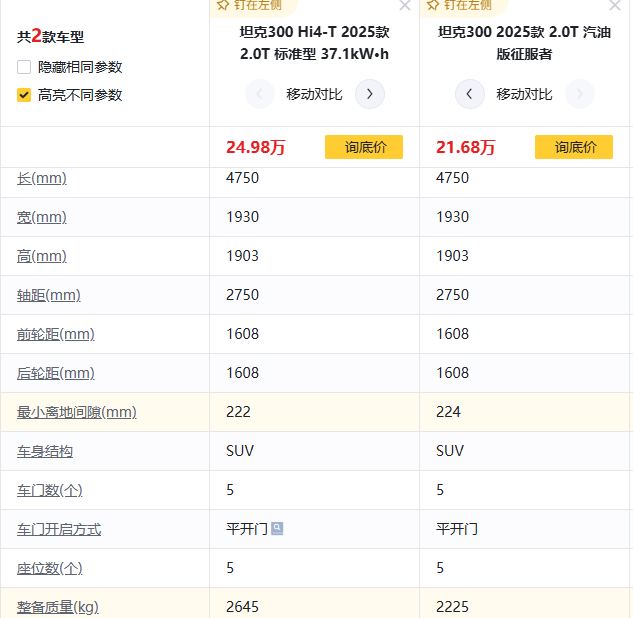Screen dimensions: 633x618
Task: Click the 21.68万 price text
Action: [465, 147]
